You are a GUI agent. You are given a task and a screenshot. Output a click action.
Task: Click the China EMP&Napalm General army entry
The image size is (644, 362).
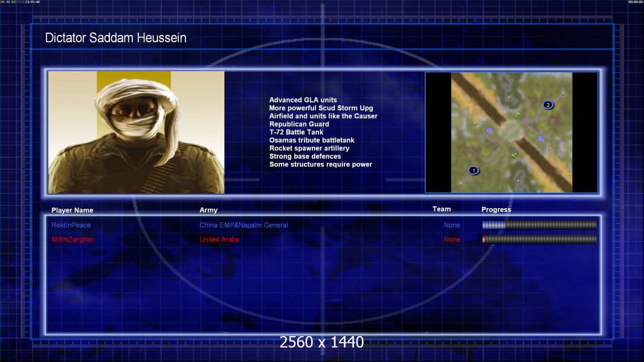[x=243, y=225]
